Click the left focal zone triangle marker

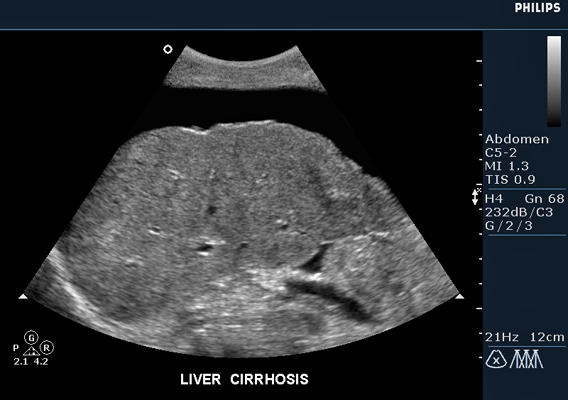23,297
